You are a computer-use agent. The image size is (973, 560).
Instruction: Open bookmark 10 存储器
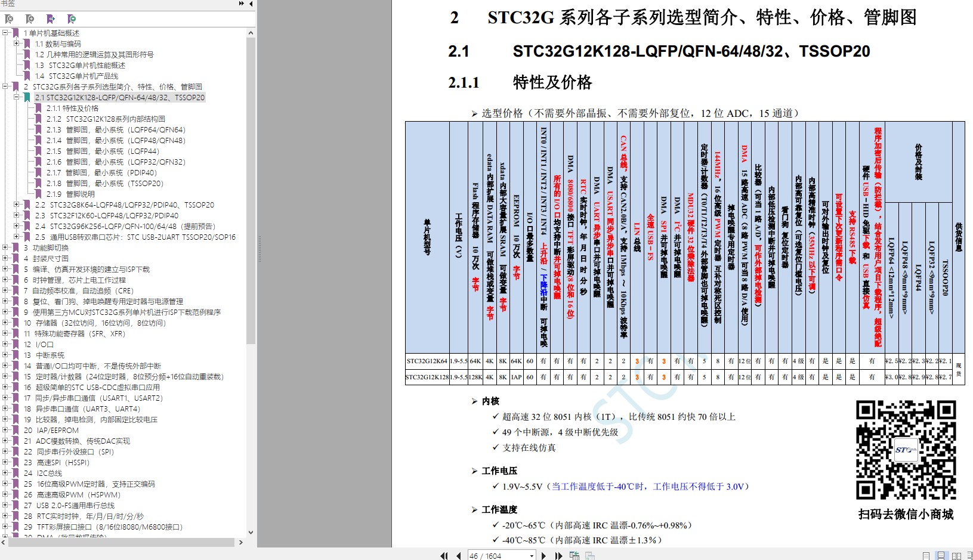click(x=95, y=323)
